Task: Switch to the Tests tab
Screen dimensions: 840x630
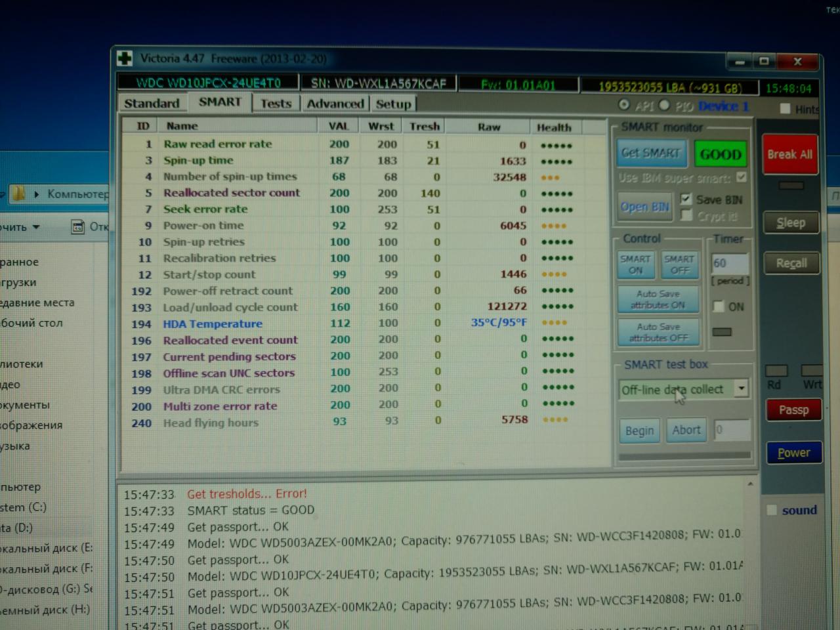Action: [276, 104]
